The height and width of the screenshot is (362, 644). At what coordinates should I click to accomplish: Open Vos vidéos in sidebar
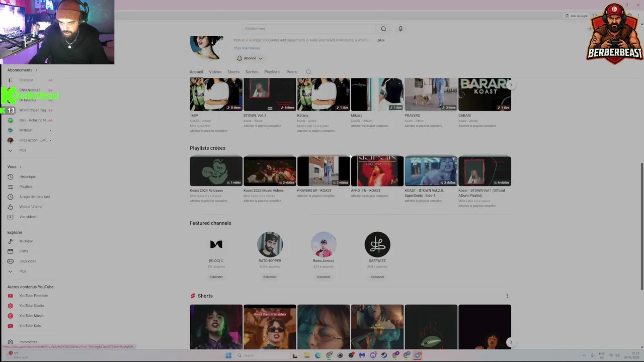[28, 217]
